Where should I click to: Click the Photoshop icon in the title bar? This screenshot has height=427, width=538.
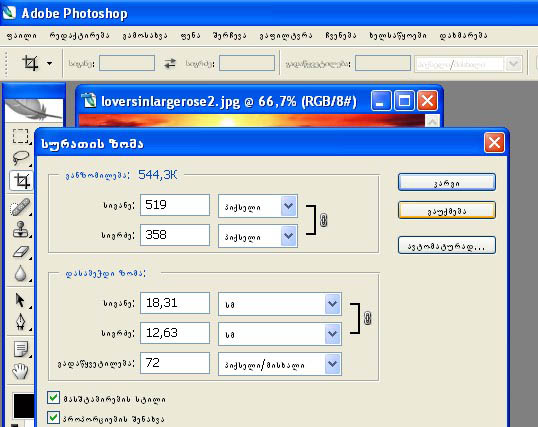9,13
